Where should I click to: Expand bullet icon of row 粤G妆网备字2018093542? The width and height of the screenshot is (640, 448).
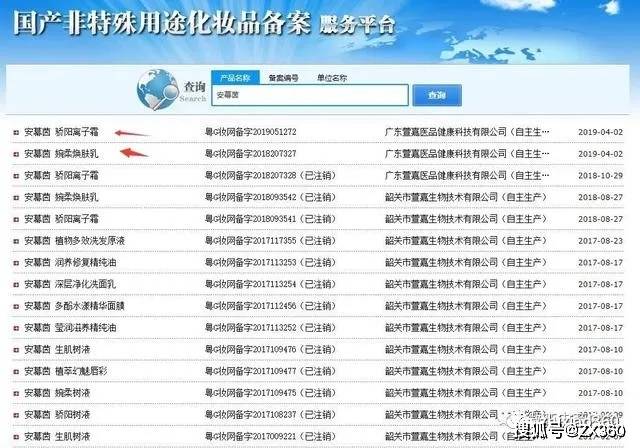[16, 198]
